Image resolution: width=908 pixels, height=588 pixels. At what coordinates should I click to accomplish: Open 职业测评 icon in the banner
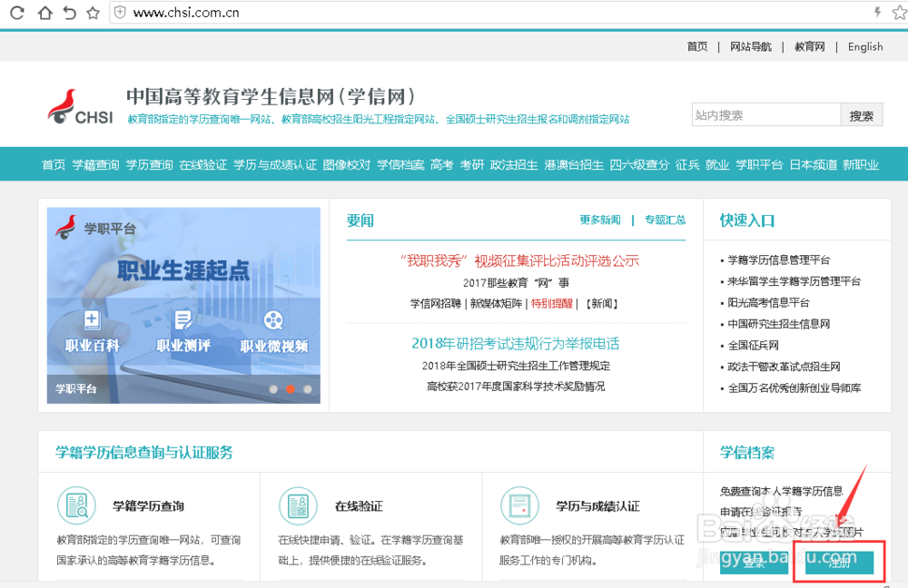point(183,319)
